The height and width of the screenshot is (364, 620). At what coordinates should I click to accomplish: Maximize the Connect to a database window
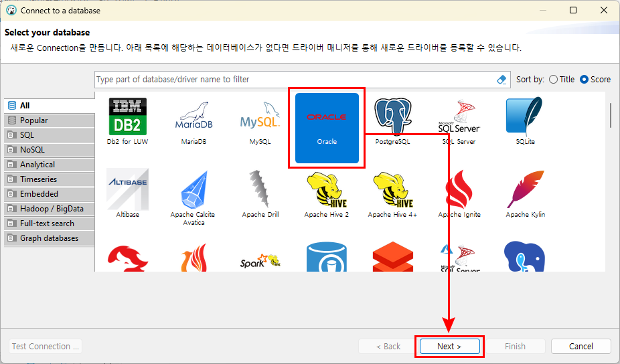[573, 10]
